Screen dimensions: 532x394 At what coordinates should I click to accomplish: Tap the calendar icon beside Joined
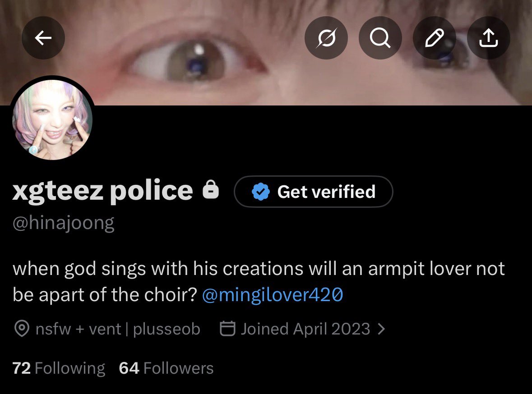click(x=227, y=328)
